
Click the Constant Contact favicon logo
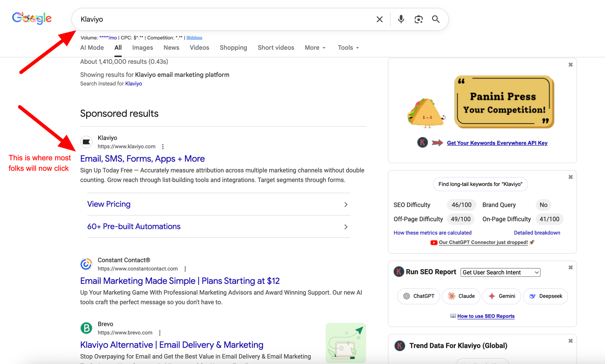(x=86, y=264)
